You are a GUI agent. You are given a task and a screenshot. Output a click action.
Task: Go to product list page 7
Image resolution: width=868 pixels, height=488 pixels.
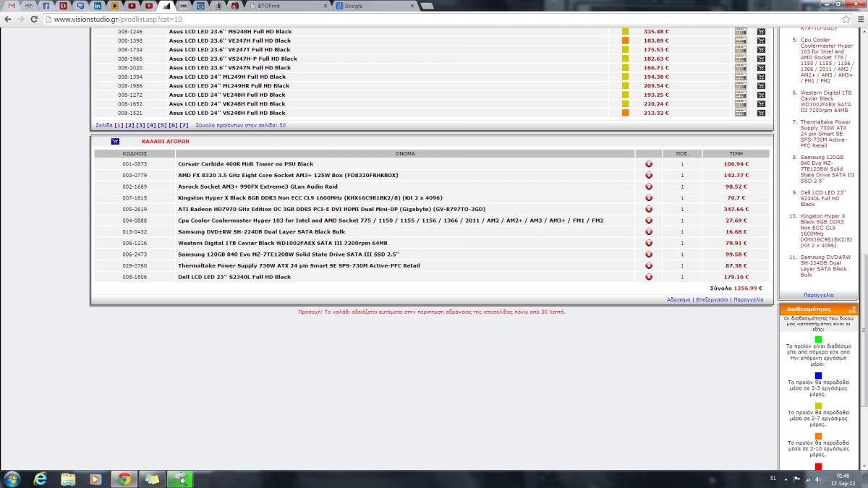tap(184, 125)
